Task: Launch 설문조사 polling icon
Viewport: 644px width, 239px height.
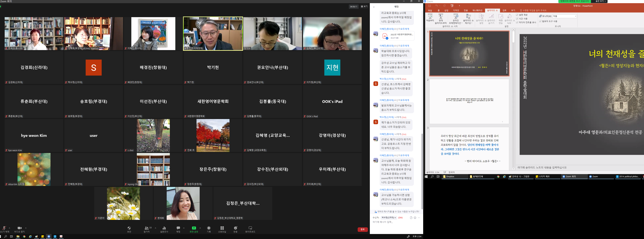Action: [x=164, y=228]
